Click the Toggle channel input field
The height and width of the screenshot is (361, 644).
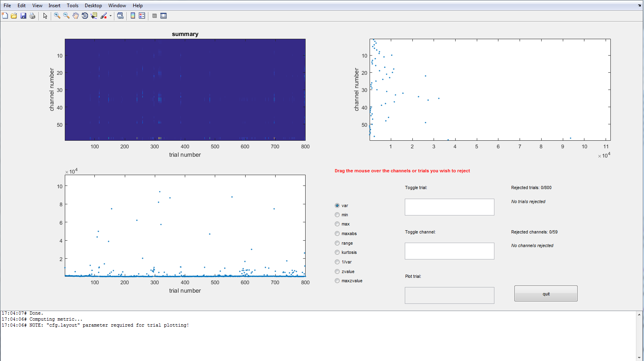pyautogui.click(x=449, y=251)
